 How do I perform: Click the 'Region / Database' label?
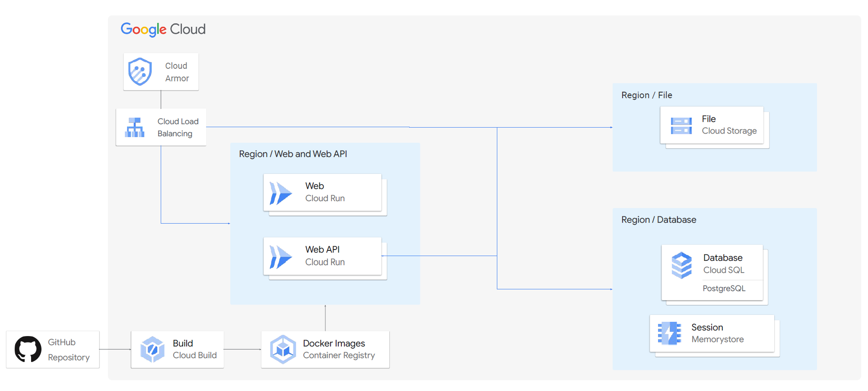658,220
